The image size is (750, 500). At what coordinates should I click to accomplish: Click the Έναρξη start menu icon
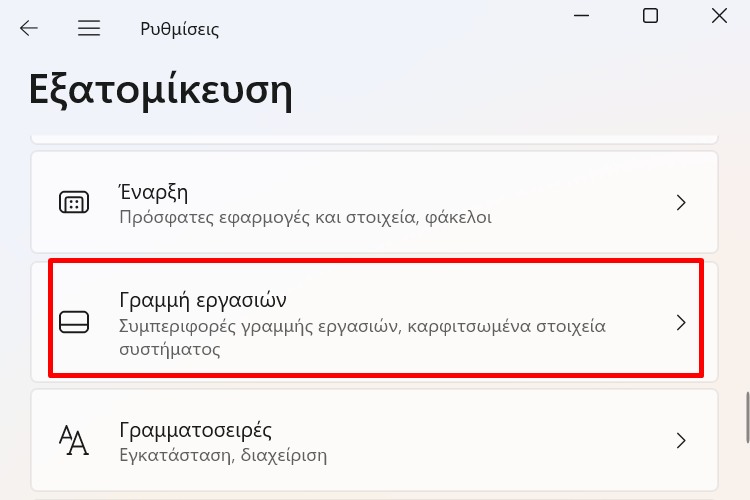click(x=74, y=202)
